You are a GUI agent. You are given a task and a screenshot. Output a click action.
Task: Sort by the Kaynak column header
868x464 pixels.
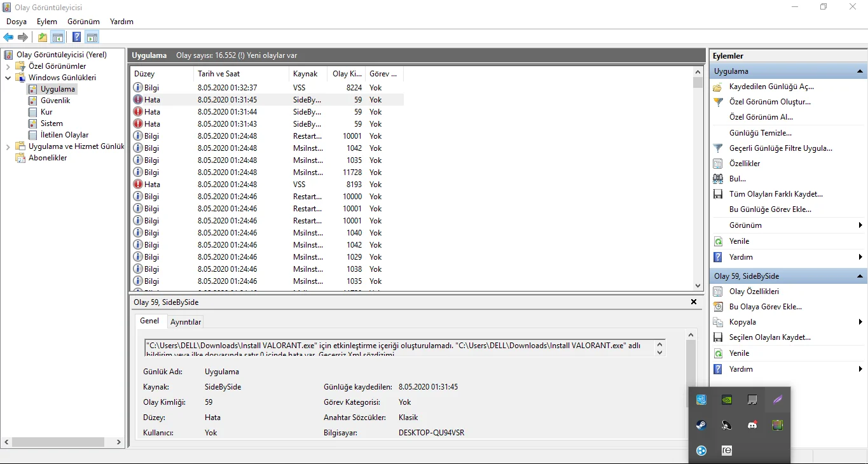pyautogui.click(x=308, y=74)
